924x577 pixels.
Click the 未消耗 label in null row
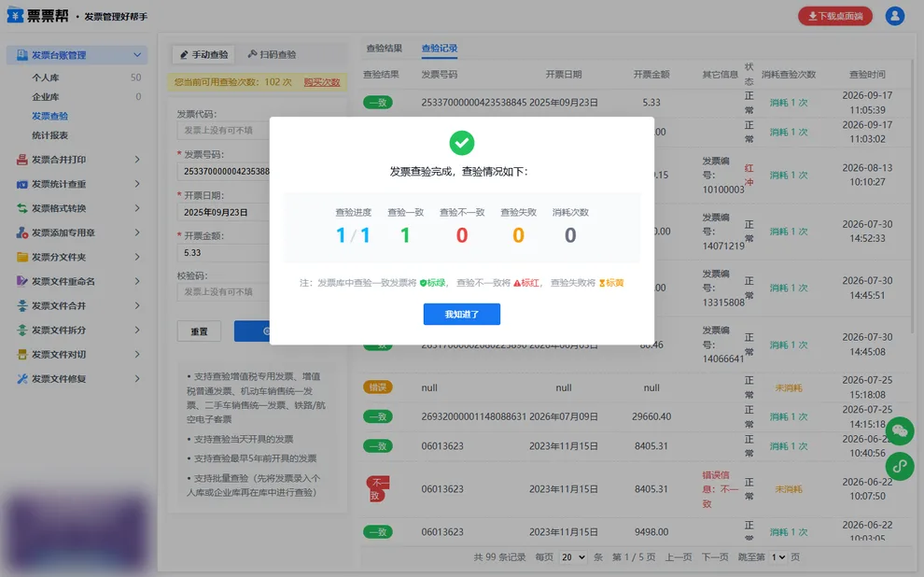(x=789, y=387)
